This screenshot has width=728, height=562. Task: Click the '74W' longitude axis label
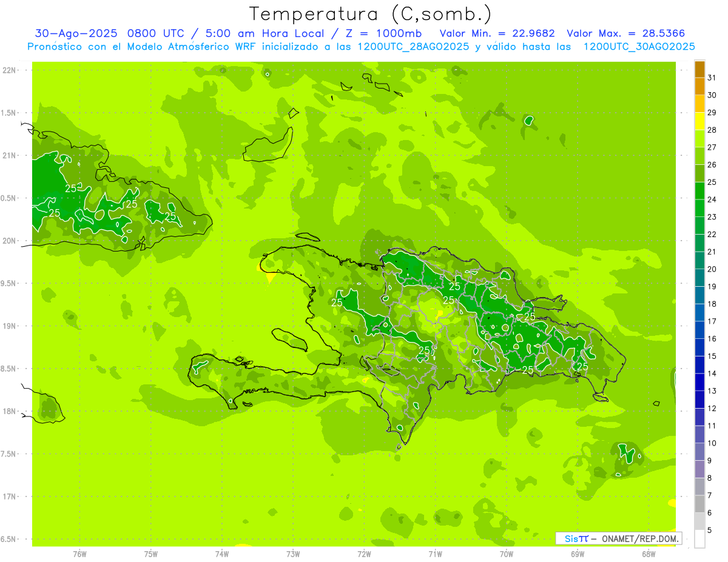click(222, 554)
